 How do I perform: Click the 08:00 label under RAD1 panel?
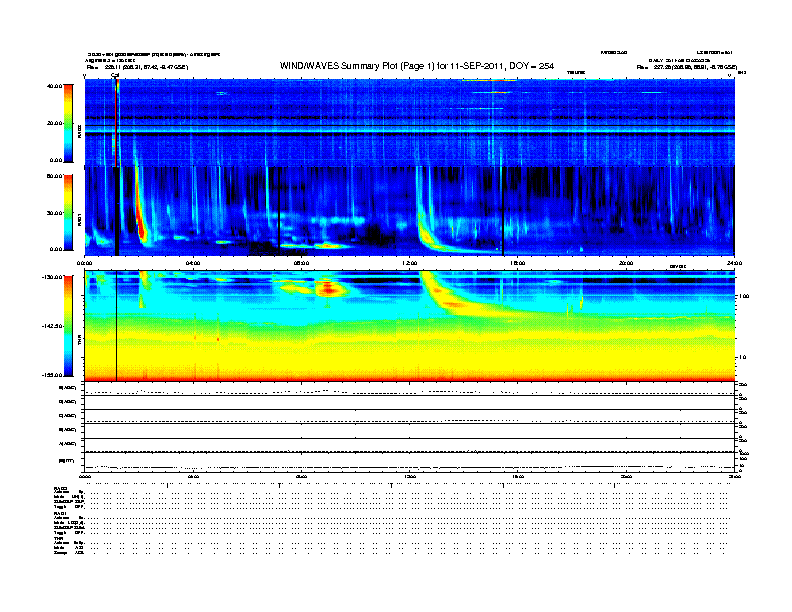(x=301, y=263)
